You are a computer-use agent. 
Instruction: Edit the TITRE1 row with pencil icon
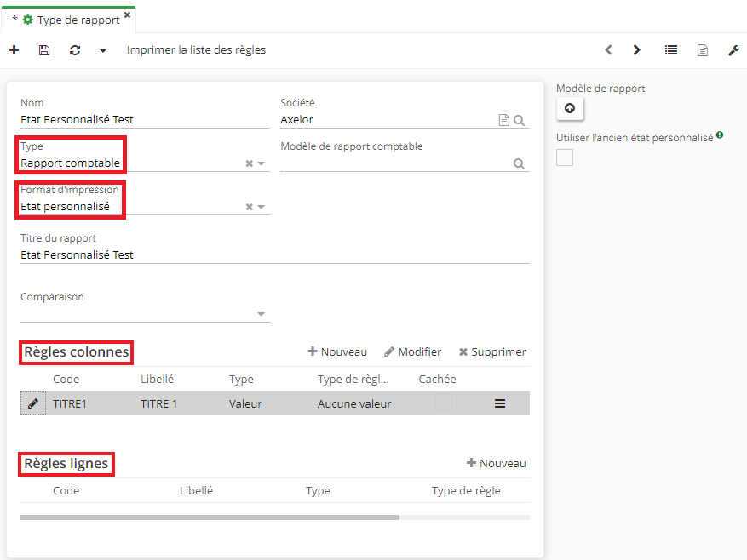point(32,403)
